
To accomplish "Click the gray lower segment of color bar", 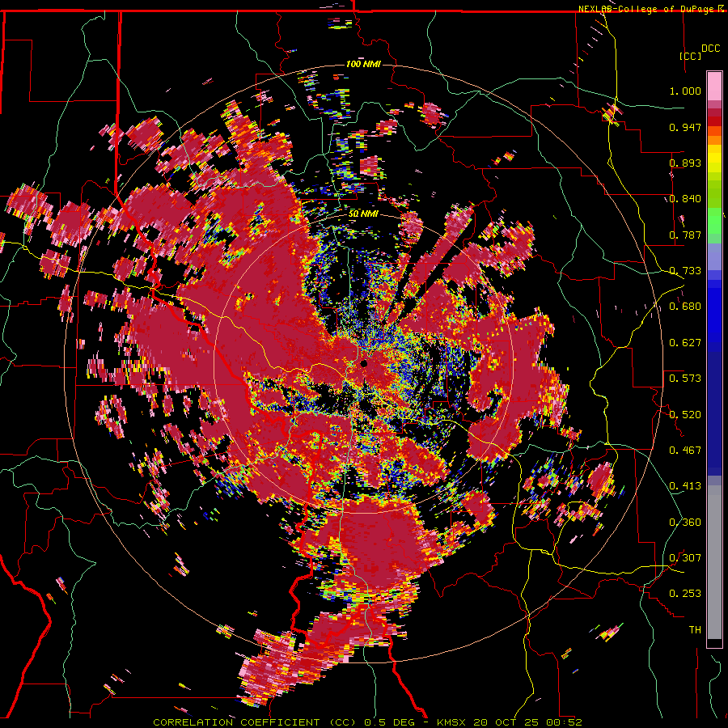I will point(714,562).
